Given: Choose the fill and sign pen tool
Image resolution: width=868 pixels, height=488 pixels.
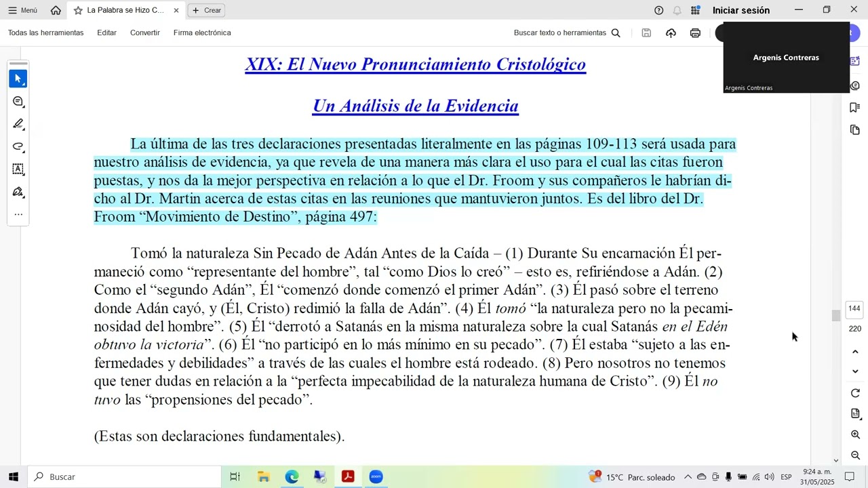Looking at the screenshot, I should click(x=18, y=192).
